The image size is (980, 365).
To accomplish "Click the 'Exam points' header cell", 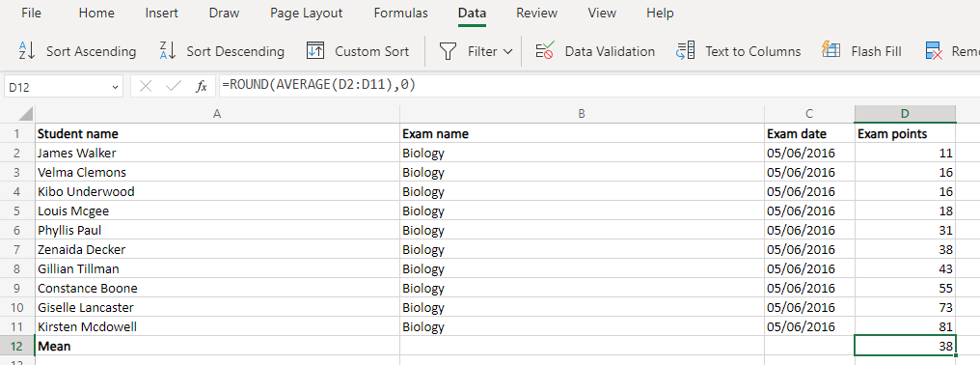I will point(905,133).
